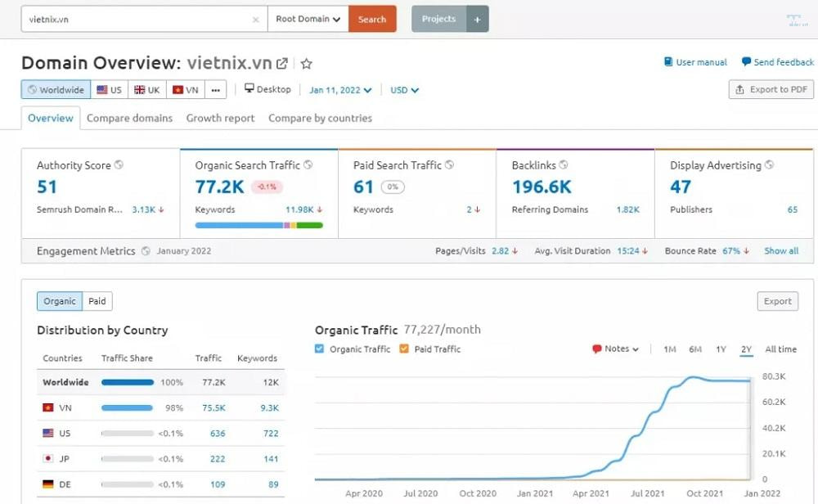Image resolution: width=818 pixels, height=504 pixels.
Task: Select the Paid toggle button
Action: (97, 301)
